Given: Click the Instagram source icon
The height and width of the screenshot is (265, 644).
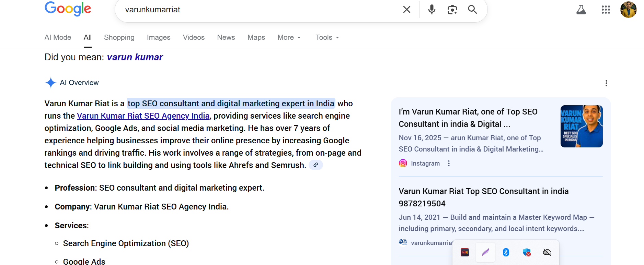Looking at the screenshot, I should point(403,163).
